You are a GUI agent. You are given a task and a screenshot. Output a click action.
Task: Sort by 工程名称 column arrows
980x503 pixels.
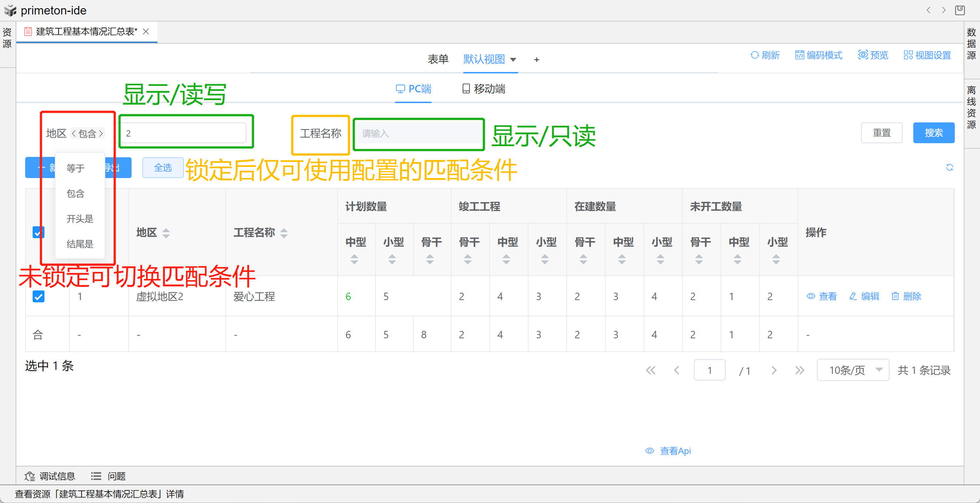pos(284,233)
